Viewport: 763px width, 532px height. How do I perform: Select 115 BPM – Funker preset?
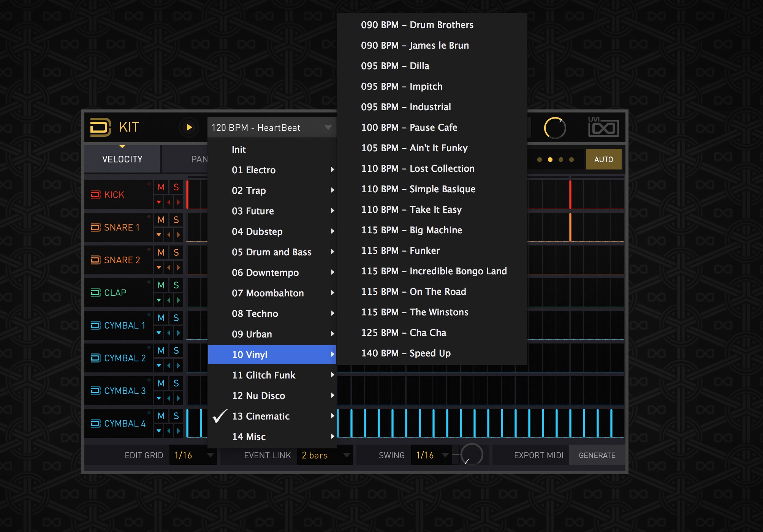pos(432,250)
